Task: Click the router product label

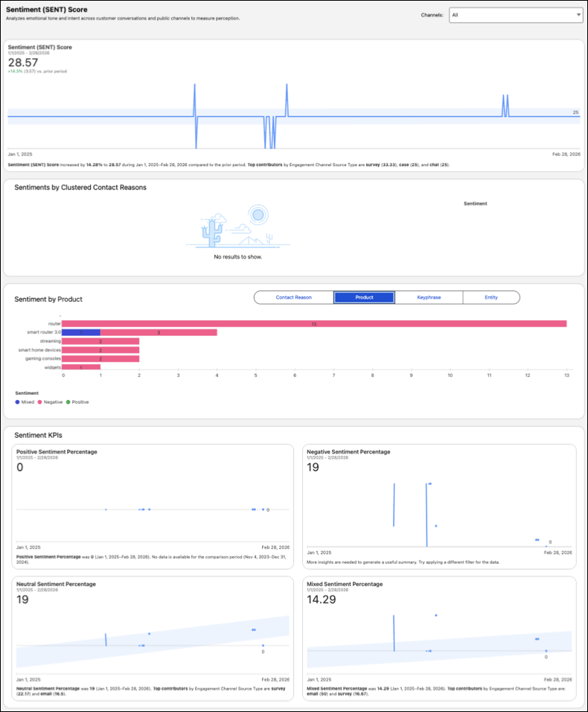Action: tap(54, 324)
